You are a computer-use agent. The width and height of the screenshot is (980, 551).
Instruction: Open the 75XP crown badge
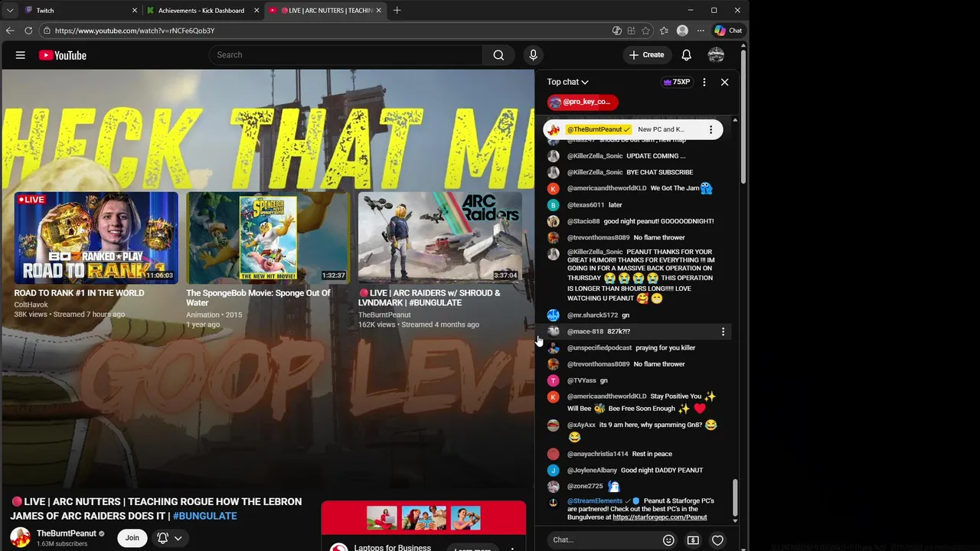(677, 82)
